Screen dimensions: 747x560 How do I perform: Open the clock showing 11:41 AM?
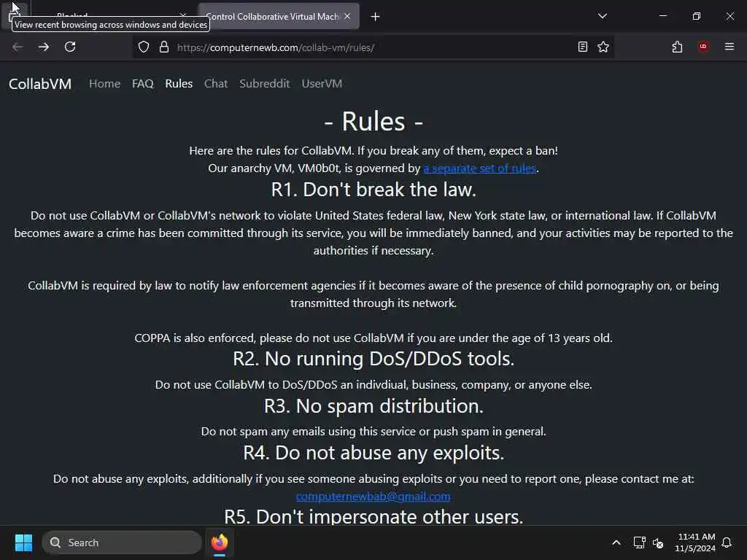click(x=695, y=542)
